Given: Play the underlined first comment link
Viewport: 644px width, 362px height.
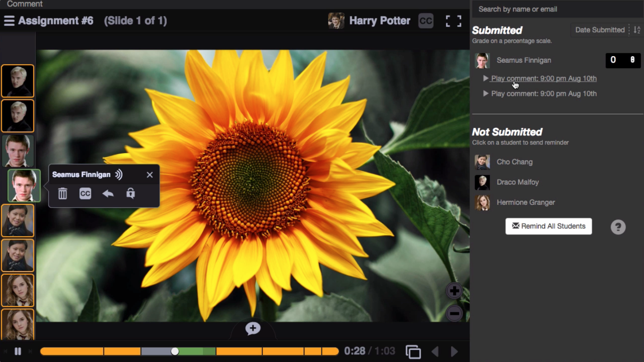Looking at the screenshot, I should 544,78.
